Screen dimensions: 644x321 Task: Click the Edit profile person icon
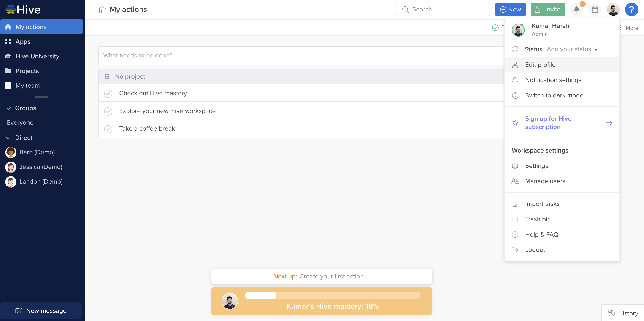(x=515, y=65)
